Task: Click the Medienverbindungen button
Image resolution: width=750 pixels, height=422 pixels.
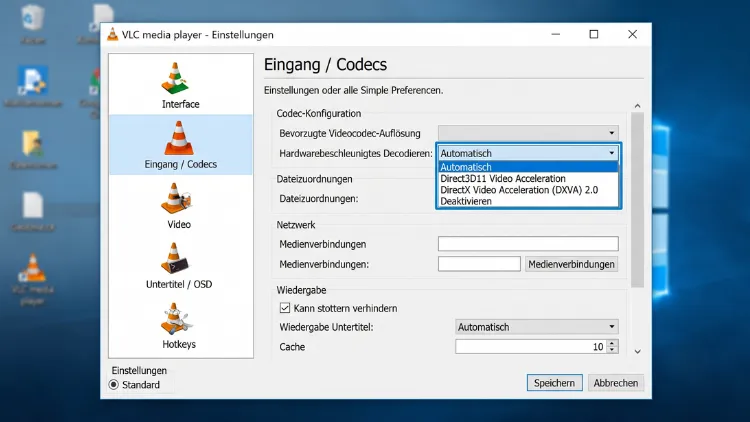Action: pos(571,264)
